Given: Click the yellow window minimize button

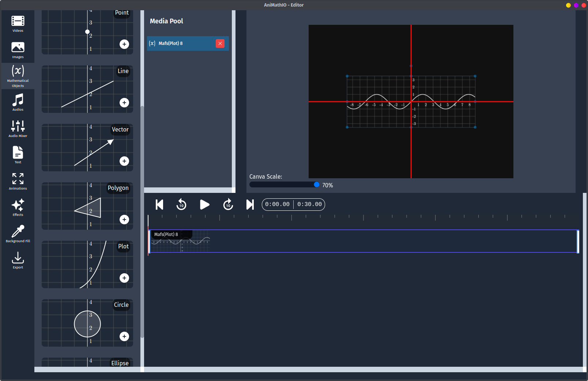Looking at the screenshot, I should click(568, 5).
